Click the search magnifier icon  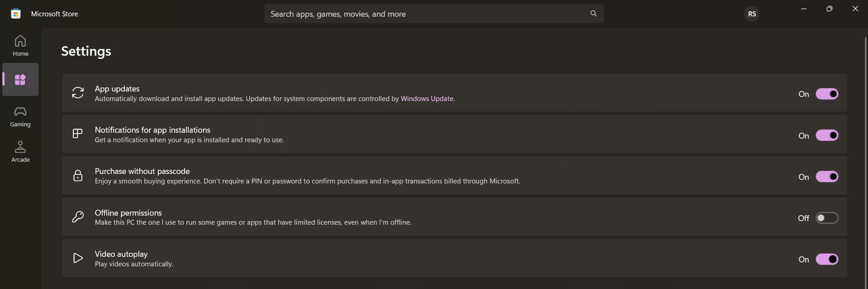(x=593, y=13)
